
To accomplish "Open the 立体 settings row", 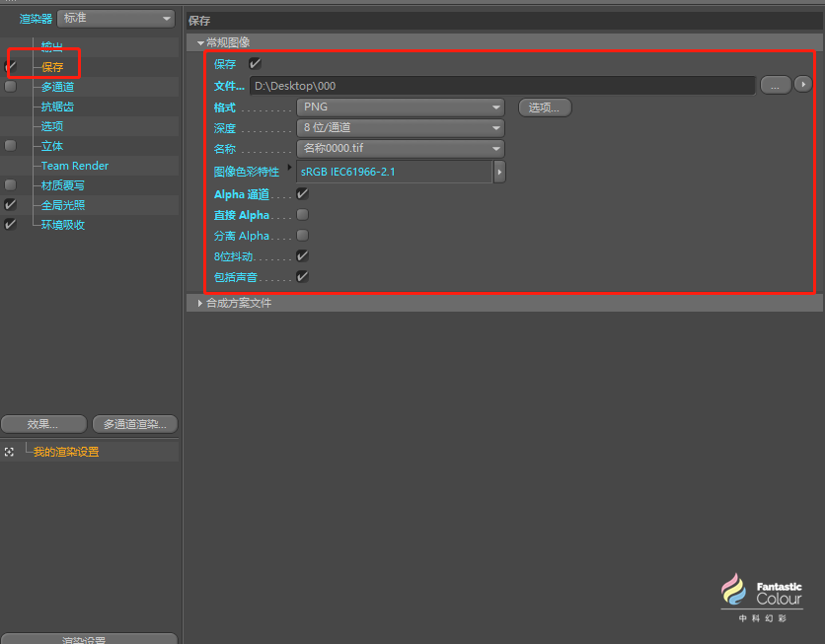I will pyautogui.click(x=52, y=146).
